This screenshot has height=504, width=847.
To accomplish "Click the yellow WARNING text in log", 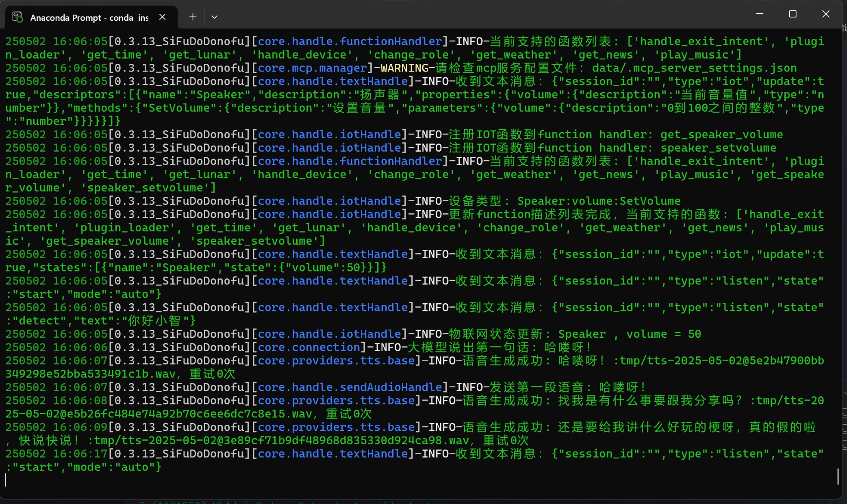I will click(x=404, y=68).
